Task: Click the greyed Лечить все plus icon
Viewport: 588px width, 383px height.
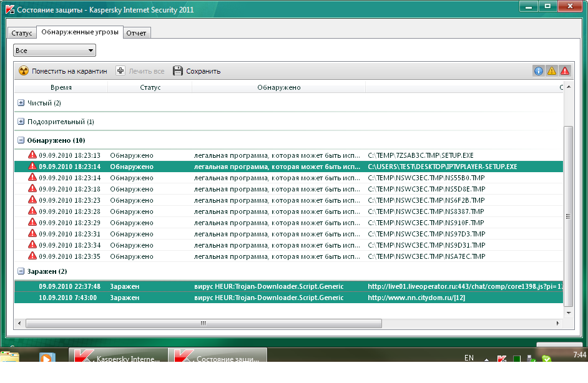Action: [x=120, y=71]
